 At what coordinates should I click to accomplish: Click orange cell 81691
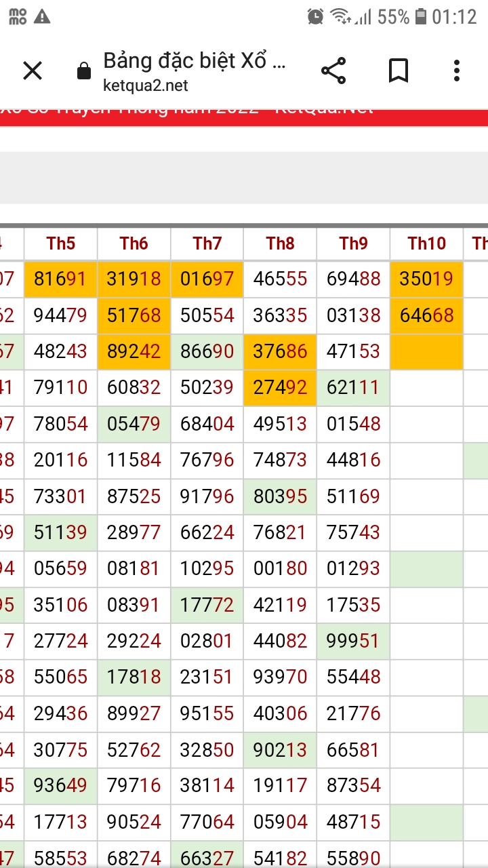click(x=61, y=279)
